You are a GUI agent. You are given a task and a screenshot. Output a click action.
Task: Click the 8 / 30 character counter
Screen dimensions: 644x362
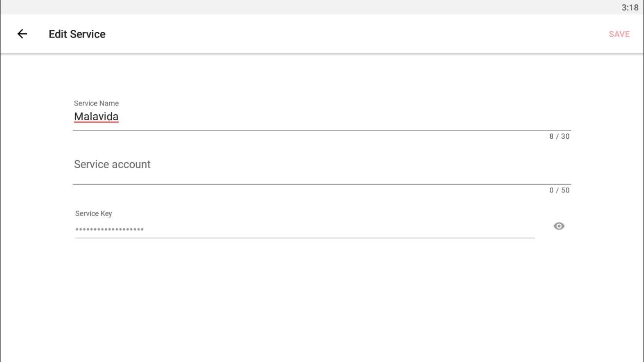pos(560,136)
